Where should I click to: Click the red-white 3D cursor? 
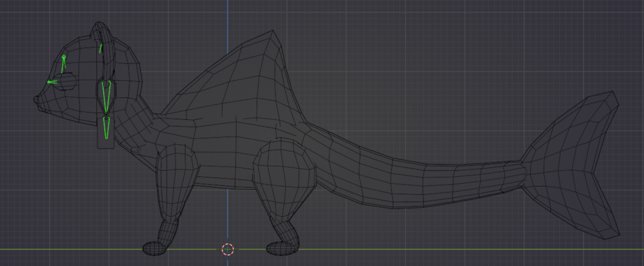point(228,249)
